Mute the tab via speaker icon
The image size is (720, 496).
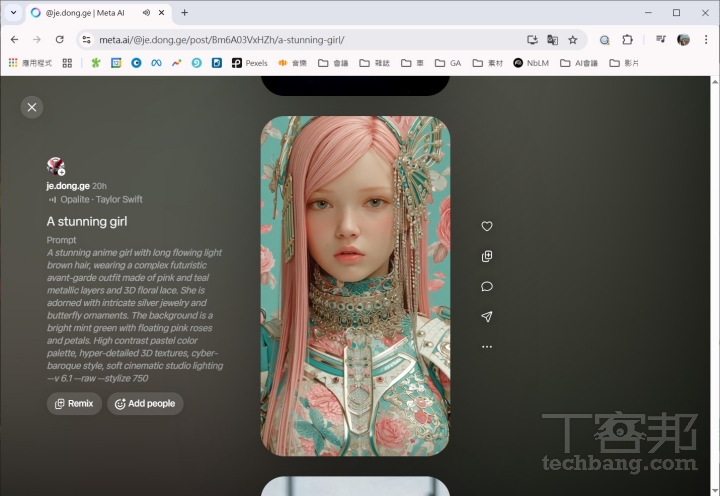point(146,13)
